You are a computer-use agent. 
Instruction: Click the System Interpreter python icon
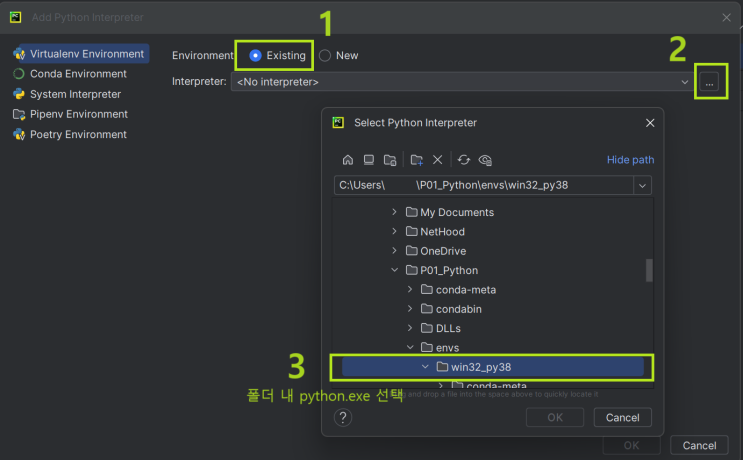coord(19,94)
